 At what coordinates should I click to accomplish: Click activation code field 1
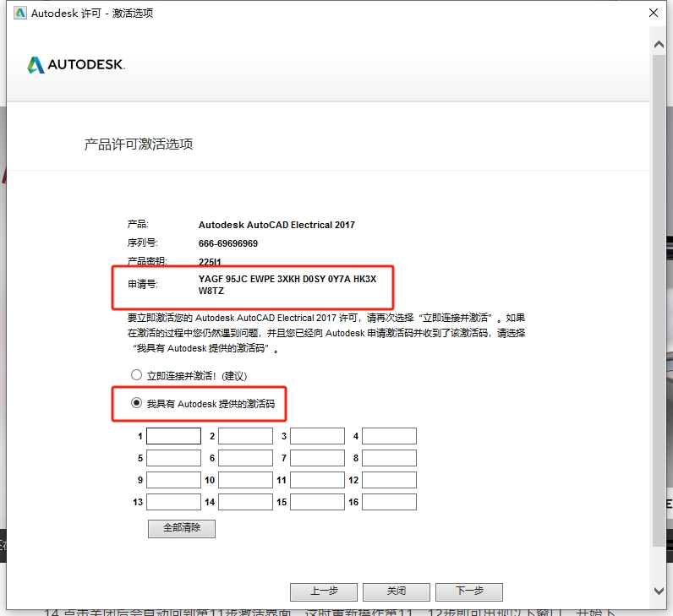(174, 436)
